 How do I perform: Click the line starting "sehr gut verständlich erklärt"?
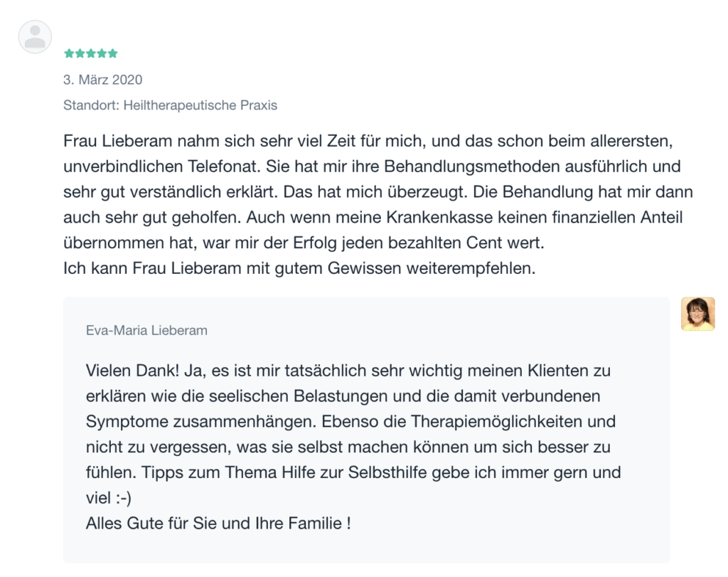(x=378, y=192)
